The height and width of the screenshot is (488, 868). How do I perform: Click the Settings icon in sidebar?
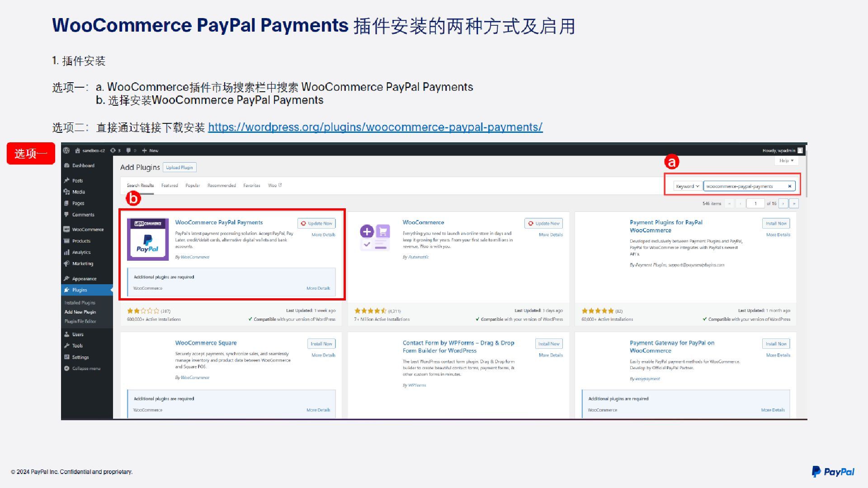coord(67,357)
